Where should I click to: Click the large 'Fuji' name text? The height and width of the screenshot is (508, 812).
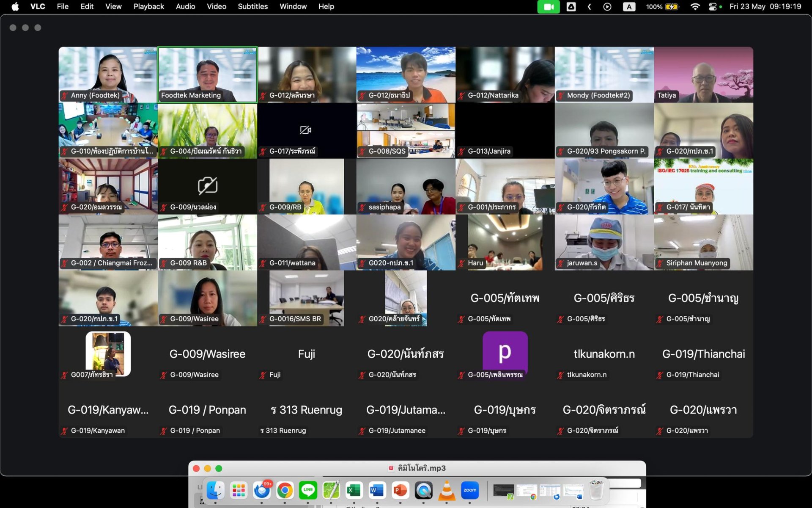307,354
